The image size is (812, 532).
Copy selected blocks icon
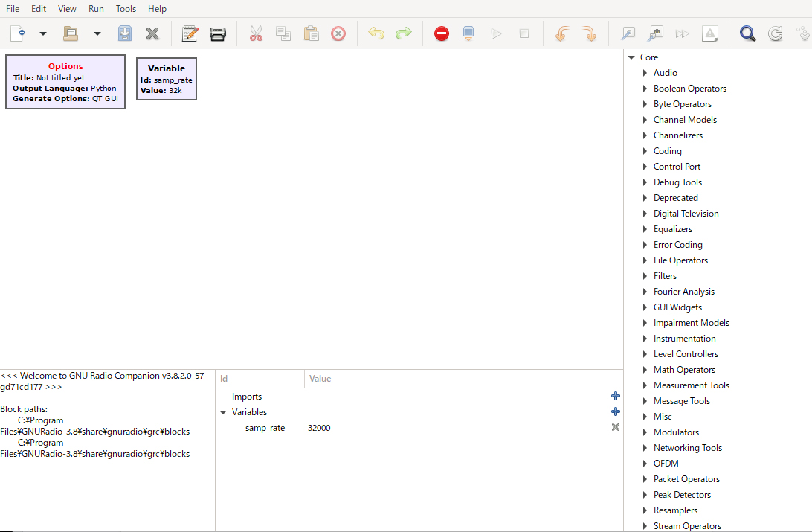[283, 33]
